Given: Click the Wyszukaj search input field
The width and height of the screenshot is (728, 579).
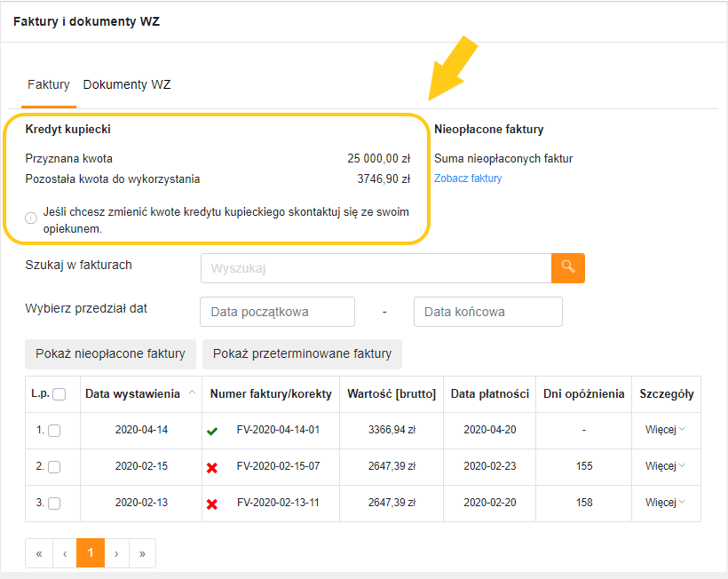Looking at the screenshot, I should (x=376, y=268).
